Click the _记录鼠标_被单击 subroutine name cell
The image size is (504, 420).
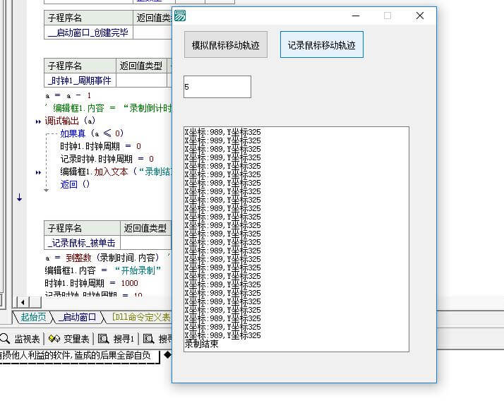pos(81,243)
